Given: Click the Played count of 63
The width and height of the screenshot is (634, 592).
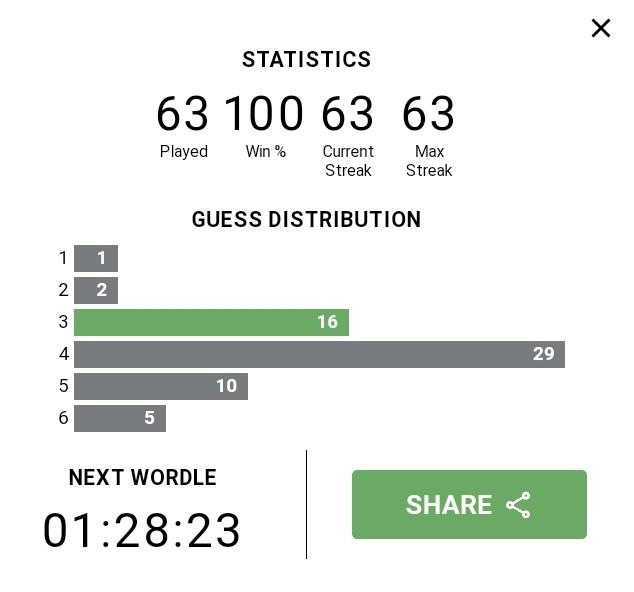Looking at the screenshot, I should [183, 113].
